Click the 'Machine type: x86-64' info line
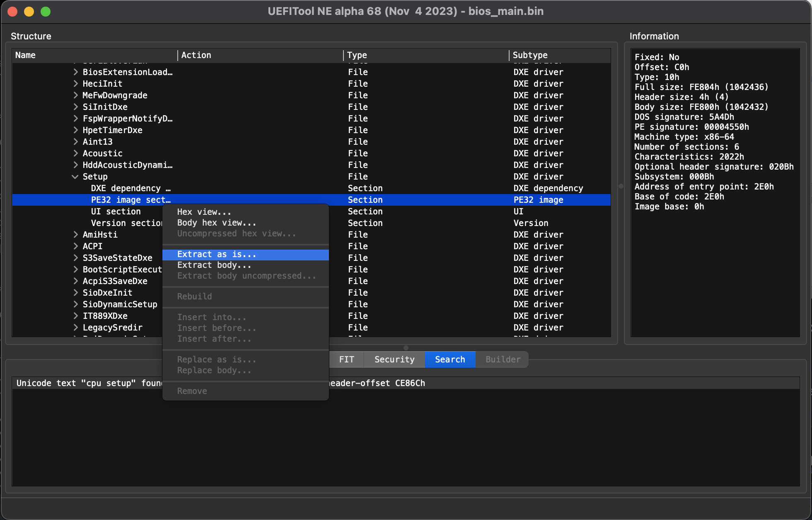Image resolution: width=812 pixels, height=520 pixels. 684,137
